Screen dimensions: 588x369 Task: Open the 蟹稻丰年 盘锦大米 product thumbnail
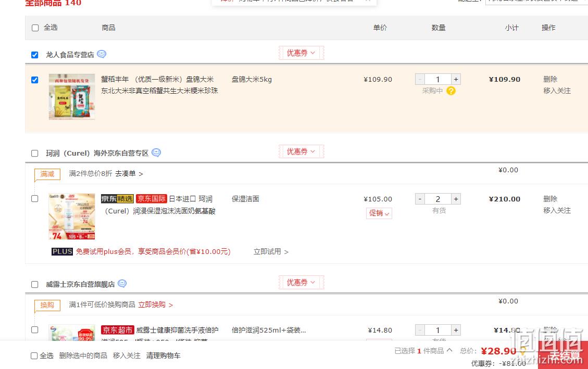click(x=72, y=97)
